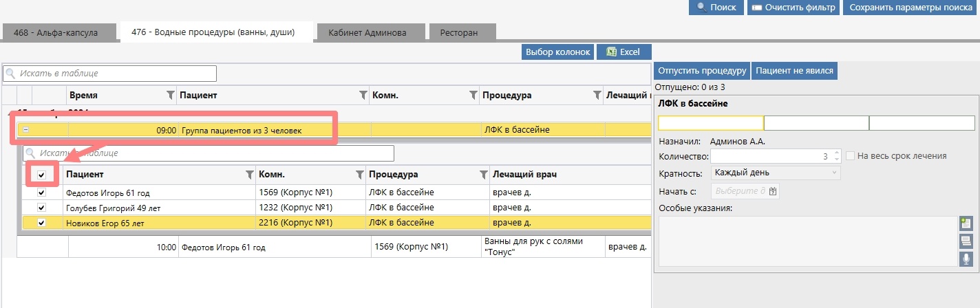Switch to the 468 - Альфа-капсула tab
Screen dimensions: 980x308
coord(56,32)
